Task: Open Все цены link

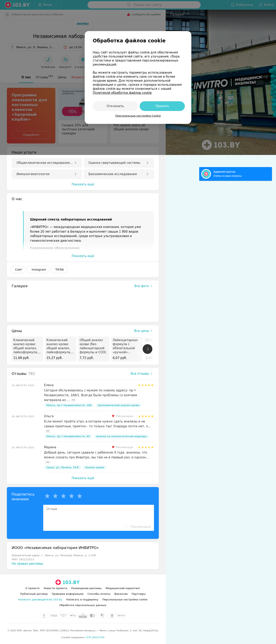Action: [x=143, y=331]
